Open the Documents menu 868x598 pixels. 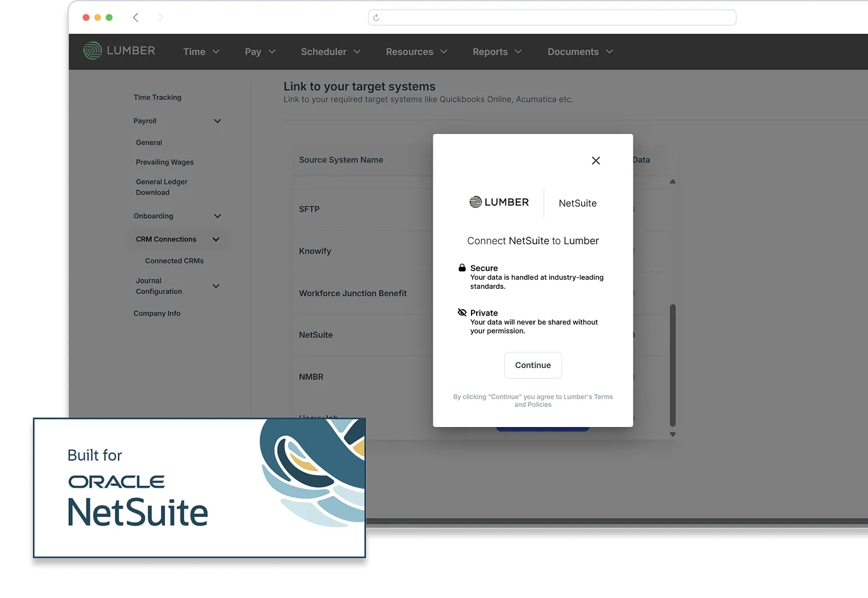tap(579, 52)
